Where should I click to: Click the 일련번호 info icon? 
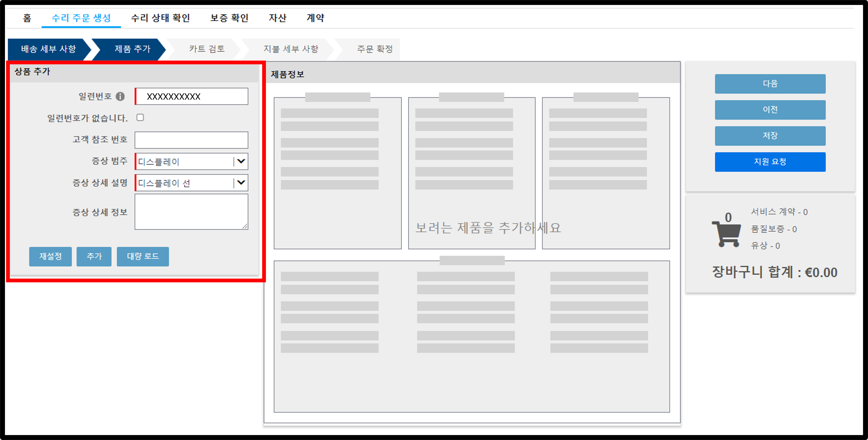point(120,97)
